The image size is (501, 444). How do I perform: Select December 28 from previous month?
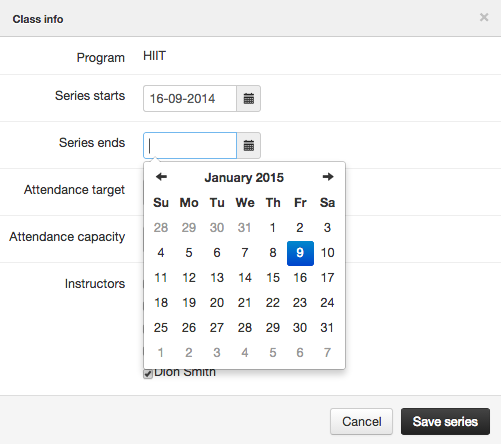(161, 228)
